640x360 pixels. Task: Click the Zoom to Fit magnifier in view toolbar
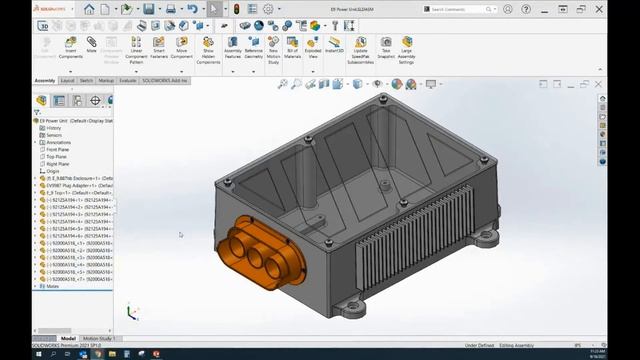pos(282,84)
